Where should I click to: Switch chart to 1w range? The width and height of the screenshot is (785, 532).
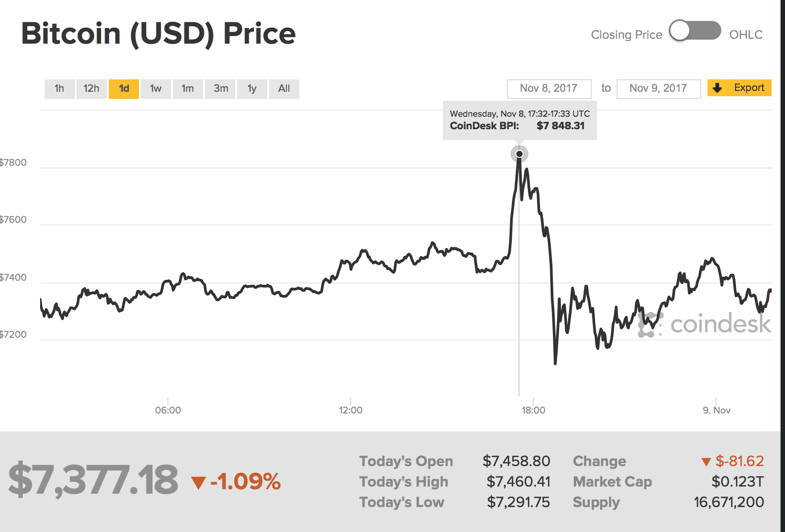[155, 89]
